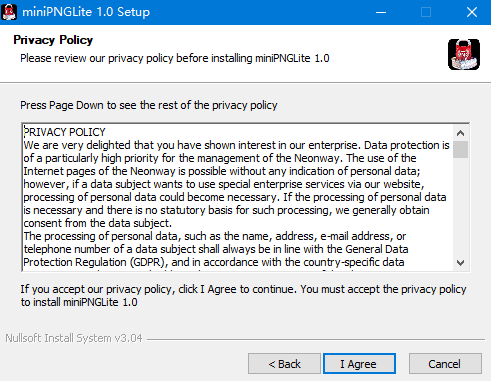The width and height of the screenshot is (491, 381).
Task: Accept the policy with I Agree
Action: click(x=359, y=364)
